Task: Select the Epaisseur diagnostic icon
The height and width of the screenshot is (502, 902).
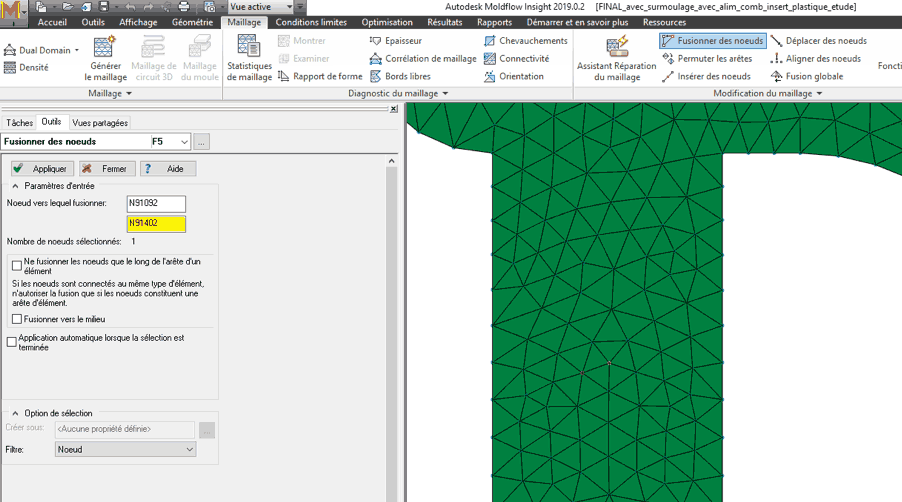Action: (376, 41)
